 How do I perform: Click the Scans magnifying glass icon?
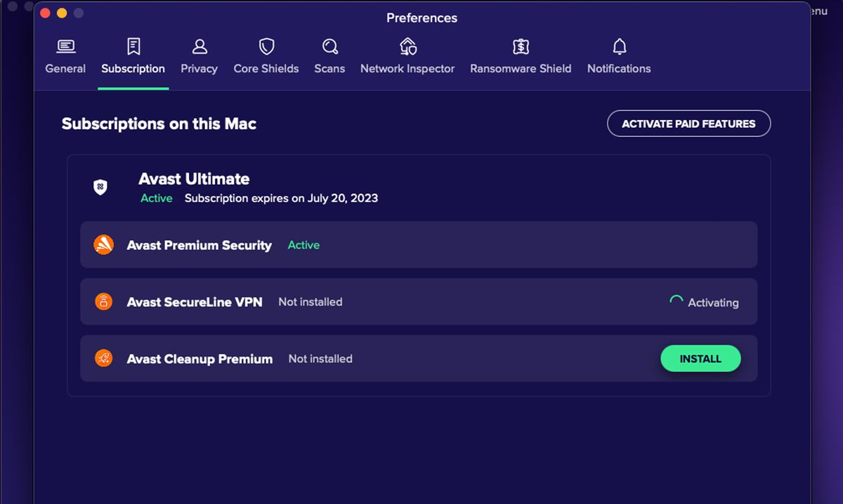pos(329,45)
